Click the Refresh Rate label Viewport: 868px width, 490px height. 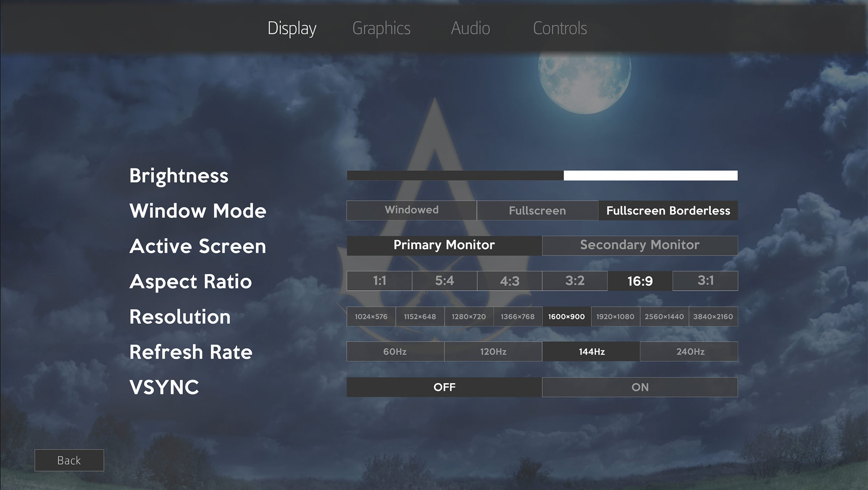(191, 352)
